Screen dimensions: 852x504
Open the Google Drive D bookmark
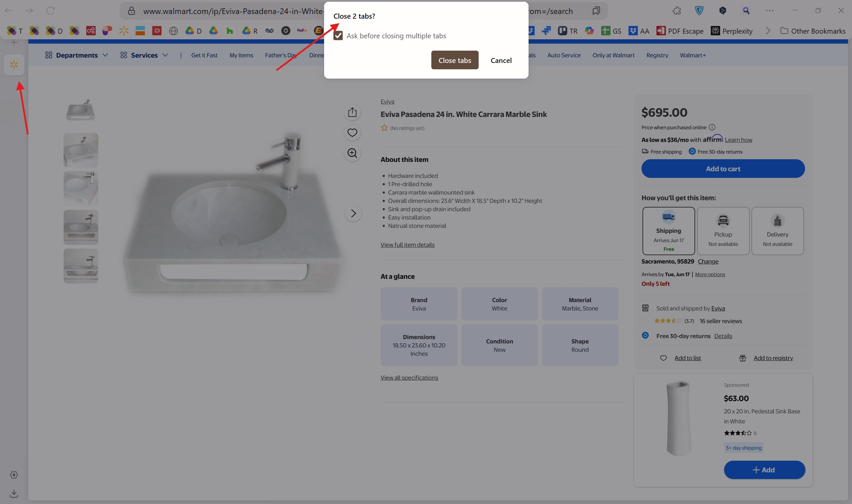[x=193, y=31]
